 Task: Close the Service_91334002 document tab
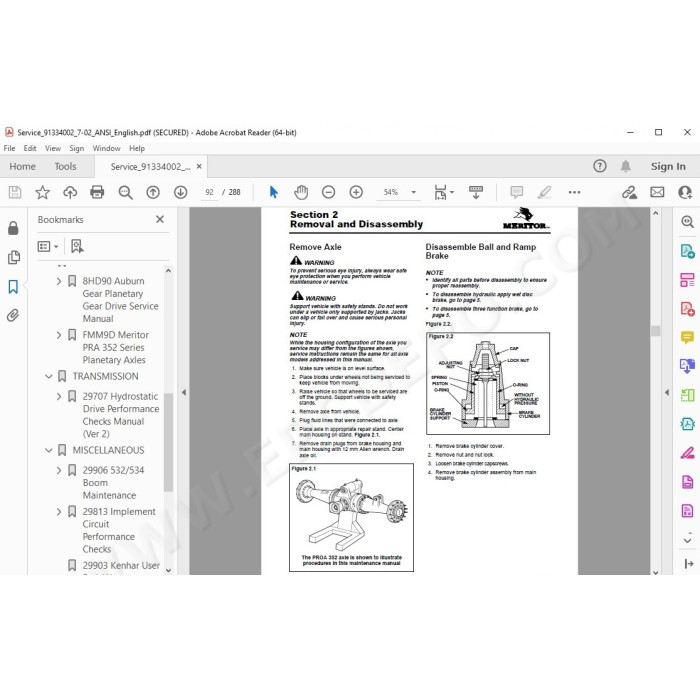click(x=199, y=167)
